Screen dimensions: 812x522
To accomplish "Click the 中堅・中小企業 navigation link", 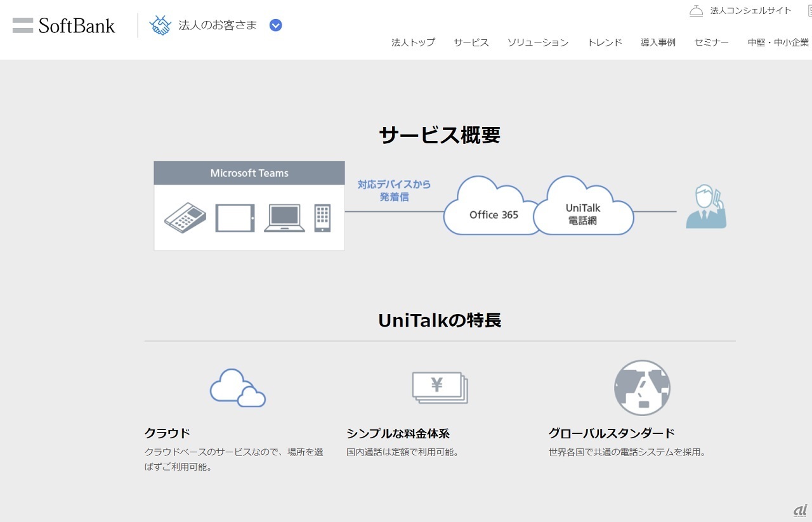I will [778, 42].
